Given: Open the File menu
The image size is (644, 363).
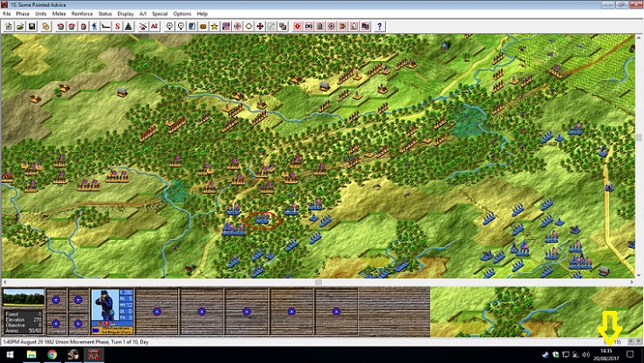Looking at the screenshot, I should tap(6, 13).
